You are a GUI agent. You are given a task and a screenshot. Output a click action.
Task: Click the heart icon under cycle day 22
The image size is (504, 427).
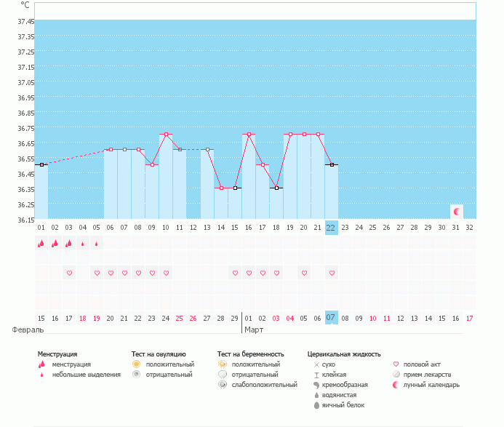[332, 273]
